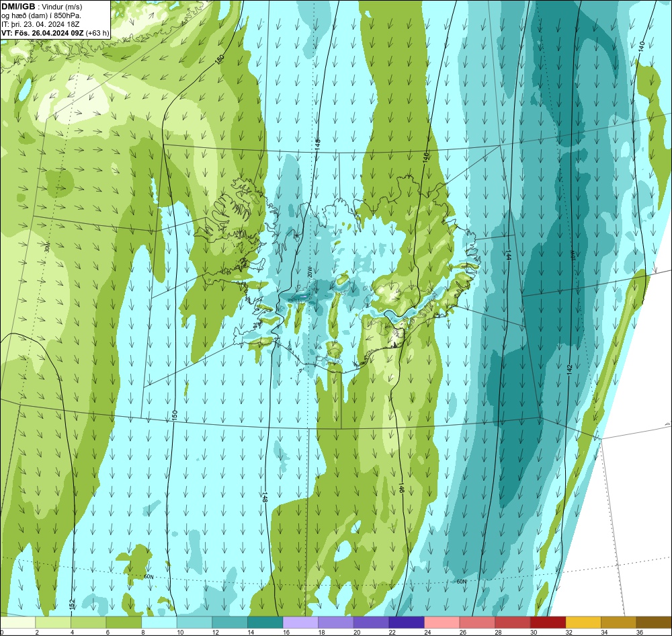Click legend tick value "22"
The image size is (672, 636).
click(x=392, y=632)
